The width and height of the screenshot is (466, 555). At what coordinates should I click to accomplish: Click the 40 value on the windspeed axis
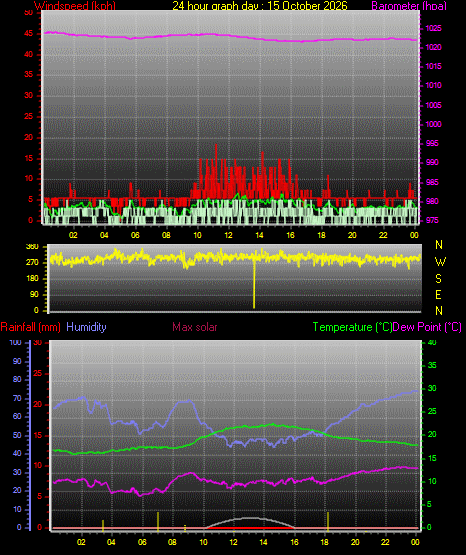pos(29,55)
